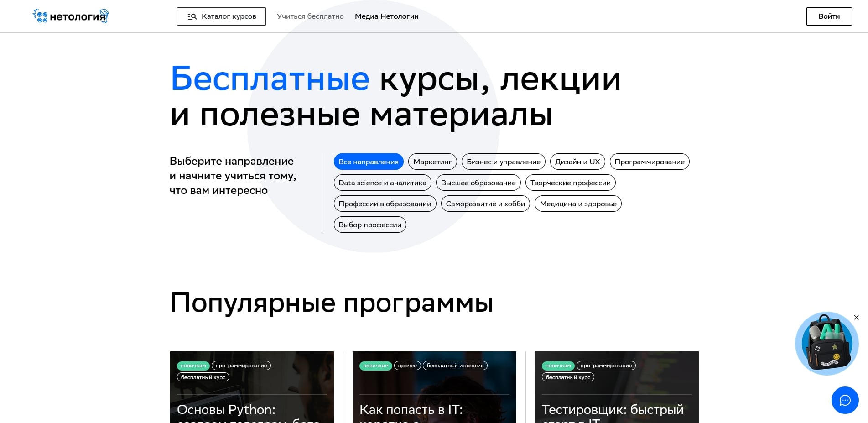Click the Все направления selected filter

pyautogui.click(x=368, y=162)
